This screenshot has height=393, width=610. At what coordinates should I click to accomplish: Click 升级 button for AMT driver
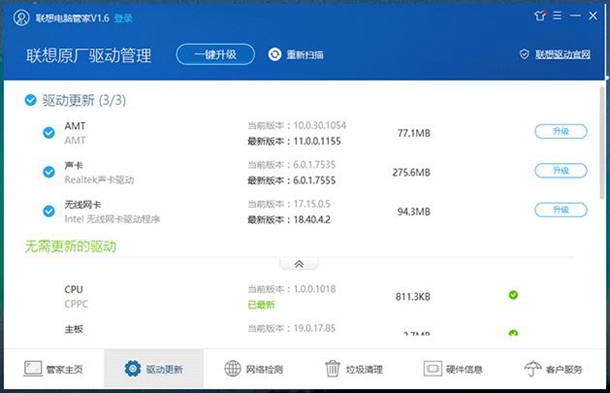coord(561,132)
